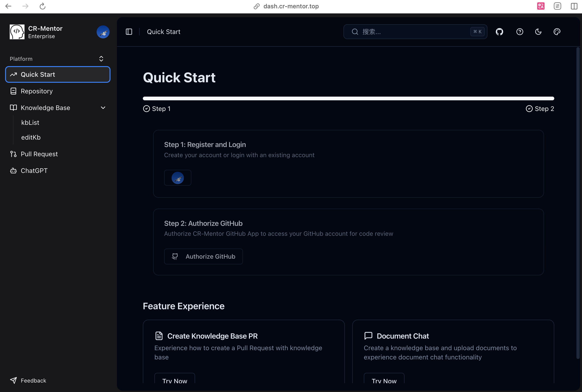Open the Platform switcher chevron
582x392 pixels.
tap(101, 58)
